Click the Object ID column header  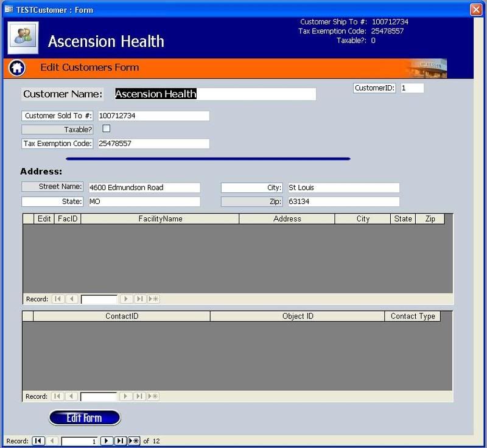coord(298,316)
